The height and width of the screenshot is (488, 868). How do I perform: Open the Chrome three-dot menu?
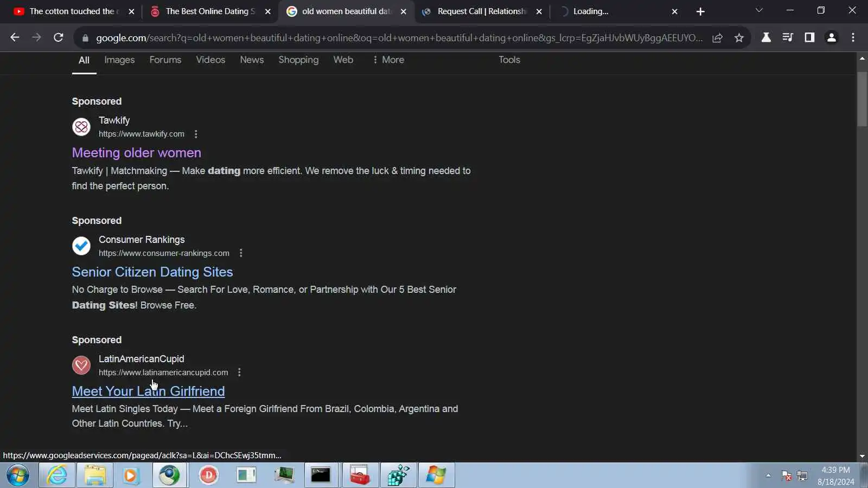tap(853, 37)
